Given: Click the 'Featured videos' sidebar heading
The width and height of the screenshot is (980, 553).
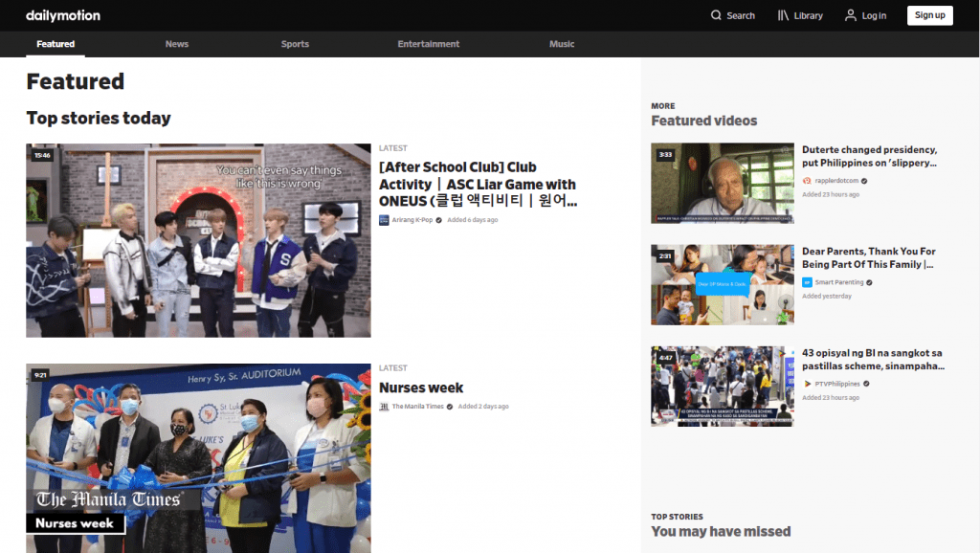Looking at the screenshot, I should pos(703,121).
